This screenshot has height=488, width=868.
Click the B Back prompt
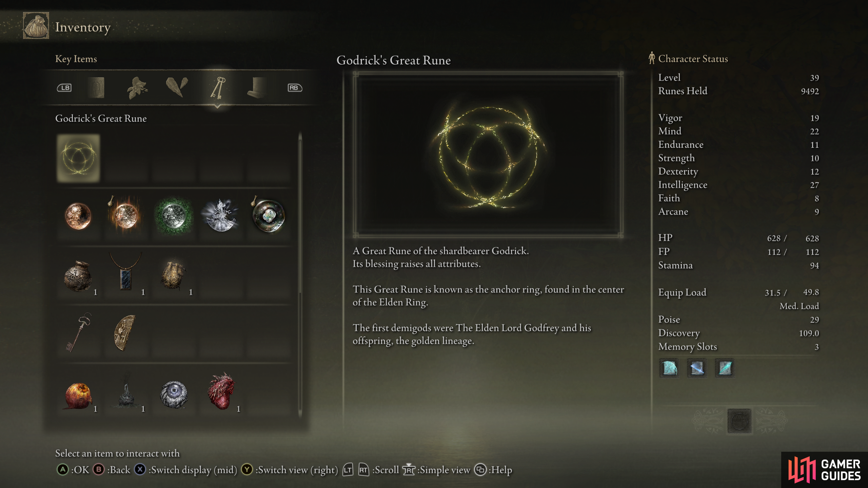pos(112,470)
